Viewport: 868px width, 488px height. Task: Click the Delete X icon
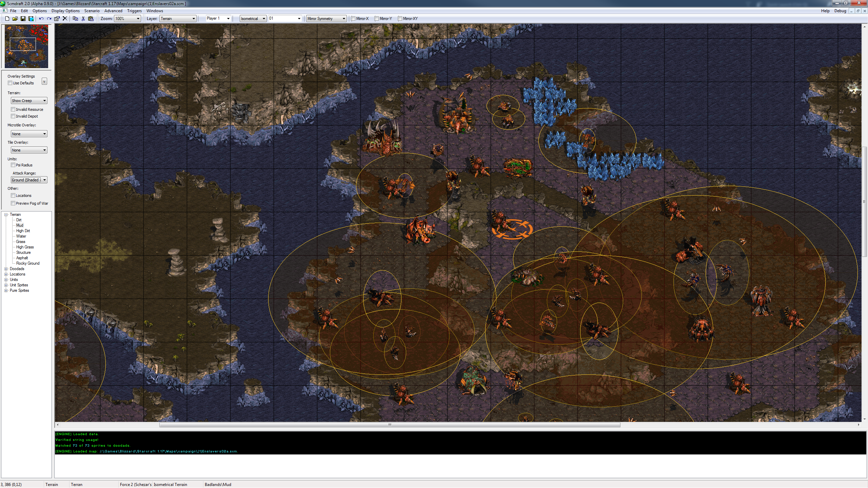(65, 19)
